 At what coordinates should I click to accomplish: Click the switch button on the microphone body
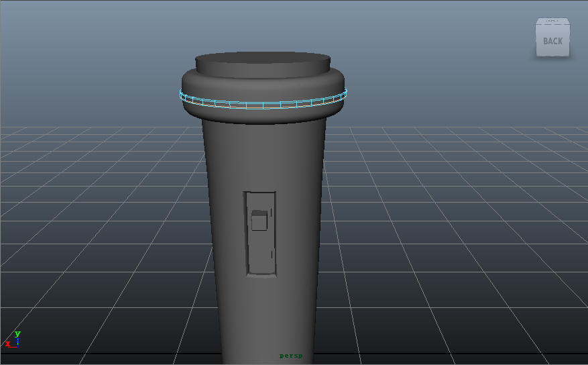[259, 220]
